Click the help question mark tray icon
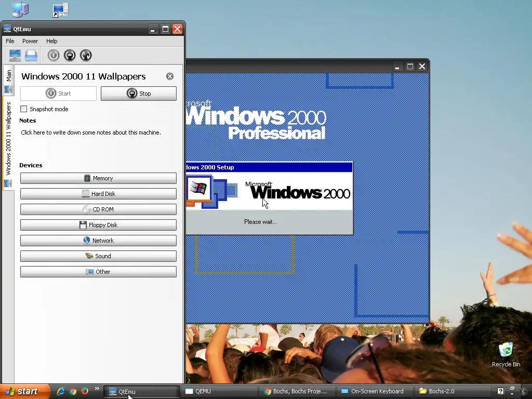This screenshot has width=532, height=399. click(500, 391)
